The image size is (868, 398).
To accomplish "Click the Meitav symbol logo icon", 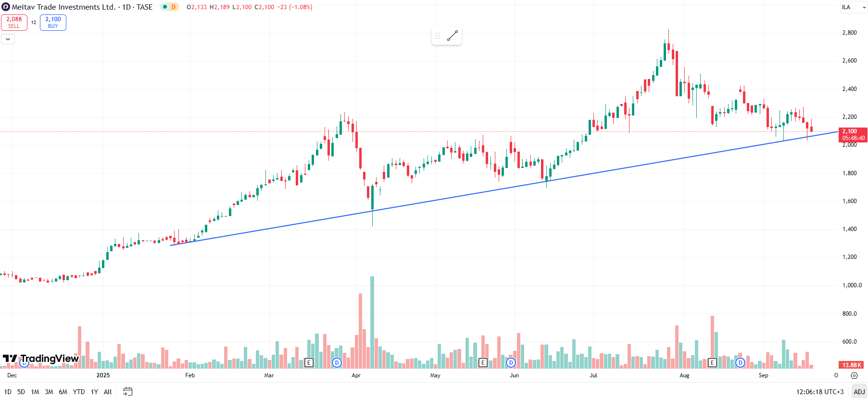I will (x=6, y=7).
